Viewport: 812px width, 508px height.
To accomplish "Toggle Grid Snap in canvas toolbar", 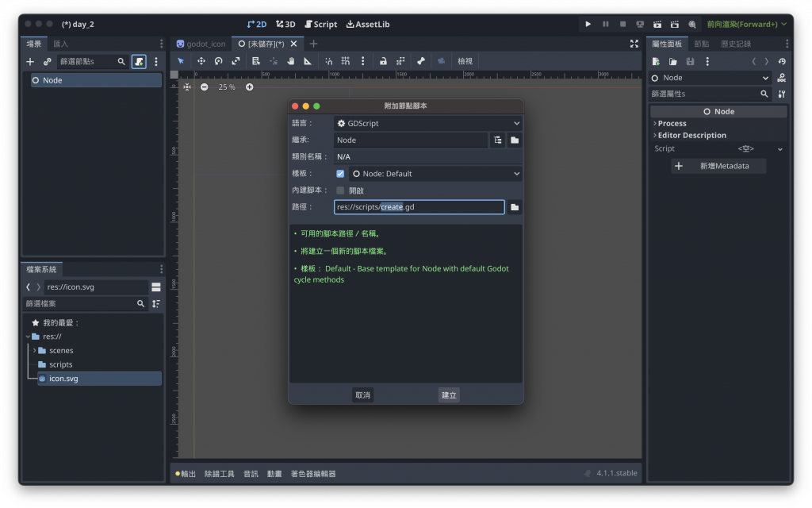I will click(346, 61).
